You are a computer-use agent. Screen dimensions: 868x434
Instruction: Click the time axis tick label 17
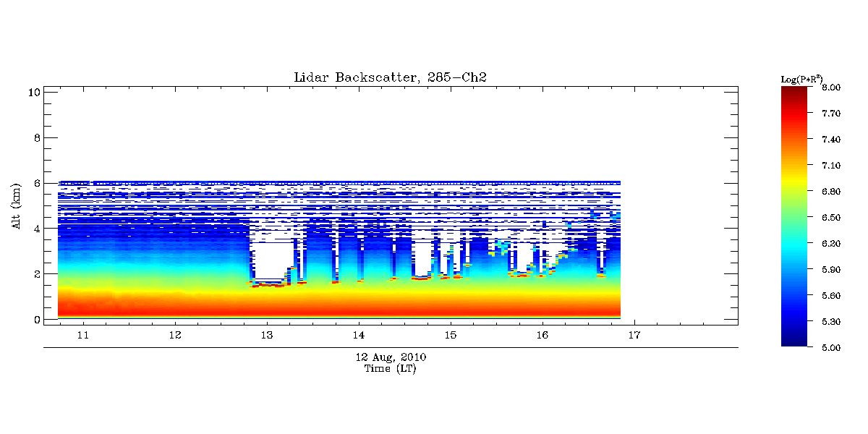coord(634,335)
